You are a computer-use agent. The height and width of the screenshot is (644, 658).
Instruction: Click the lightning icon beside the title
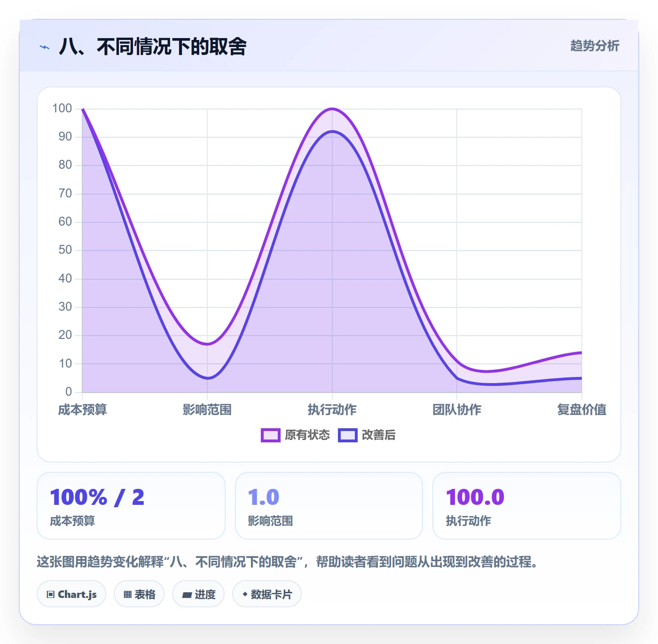coord(45,47)
